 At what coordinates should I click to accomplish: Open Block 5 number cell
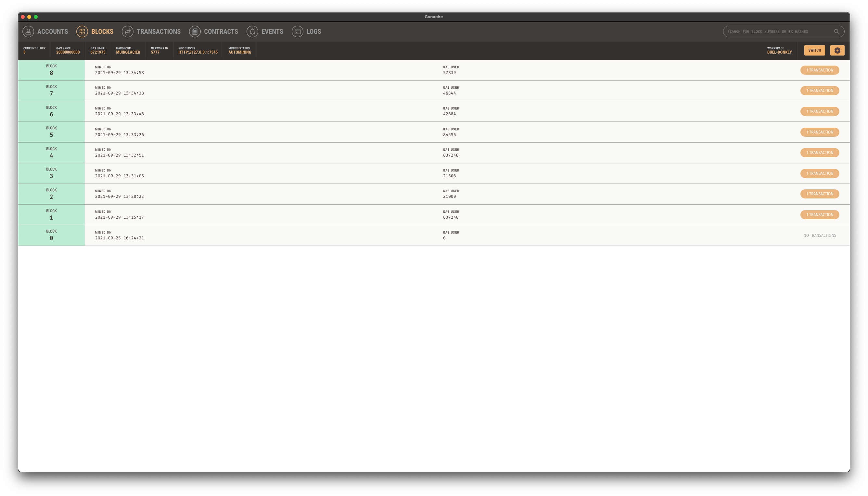click(51, 132)
